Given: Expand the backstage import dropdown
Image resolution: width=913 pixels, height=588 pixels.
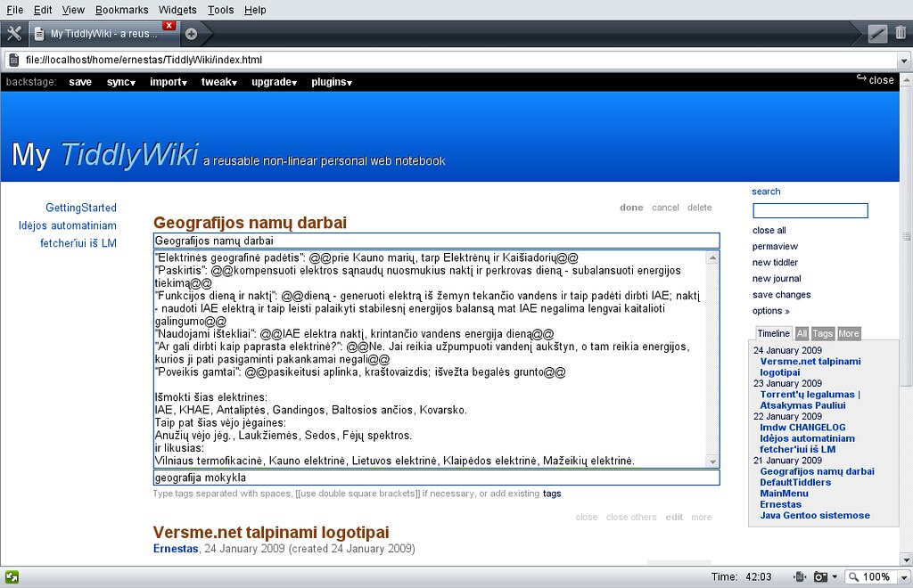Looking at the screenshot, I should click(169, 82).
